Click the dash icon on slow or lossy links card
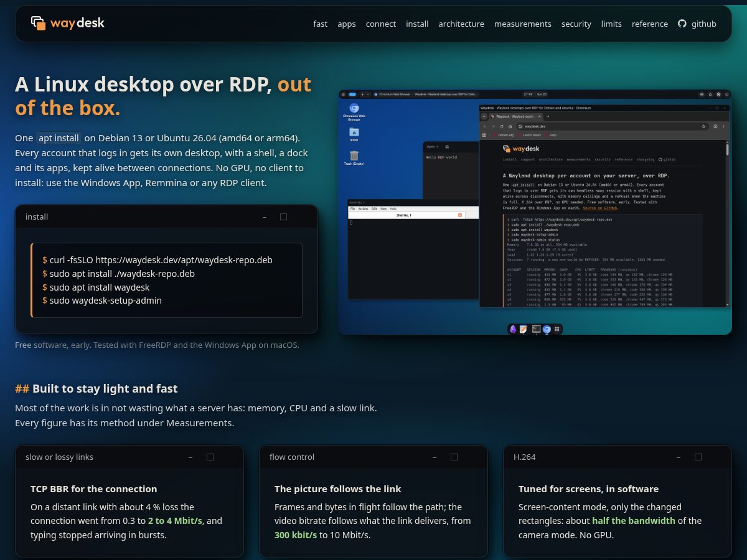The image size is (747, 560). point(190,457)
